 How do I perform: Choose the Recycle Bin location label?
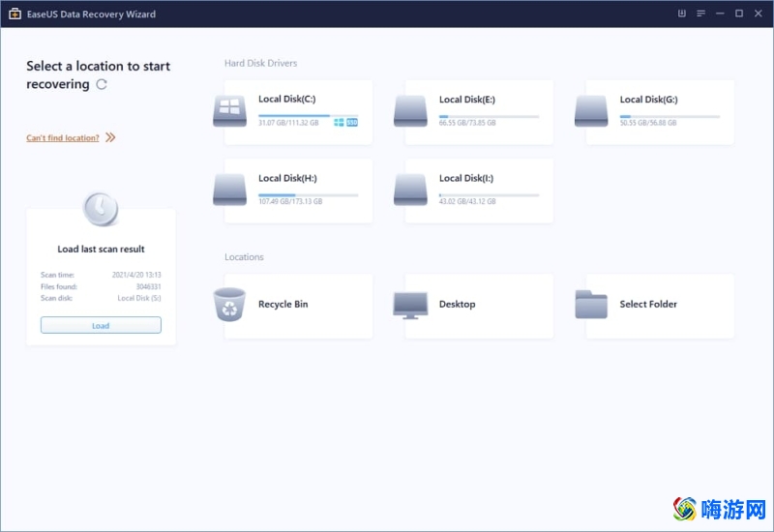tap(283, 304)
